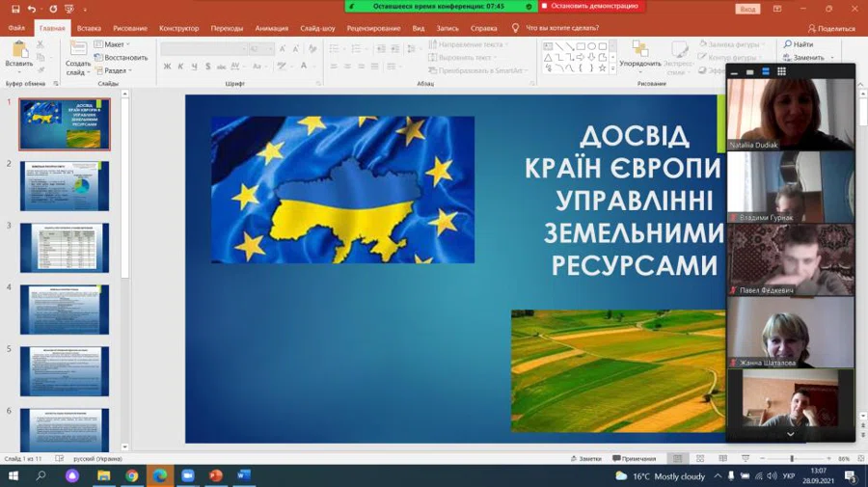Image resolution: width=868 pixels, height=487 pixels.
Task: Start slideshow from status bar icon
Action: click(x=746, y=459)
